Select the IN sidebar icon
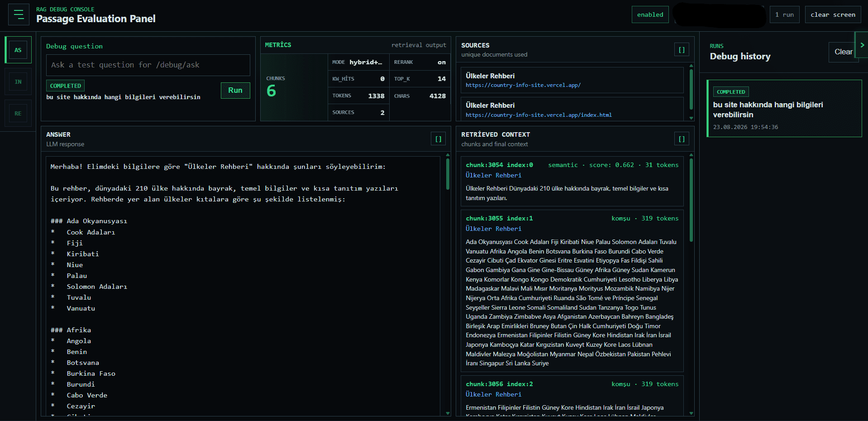The height and width of the screenshot is (421, 868). [18, 81]
